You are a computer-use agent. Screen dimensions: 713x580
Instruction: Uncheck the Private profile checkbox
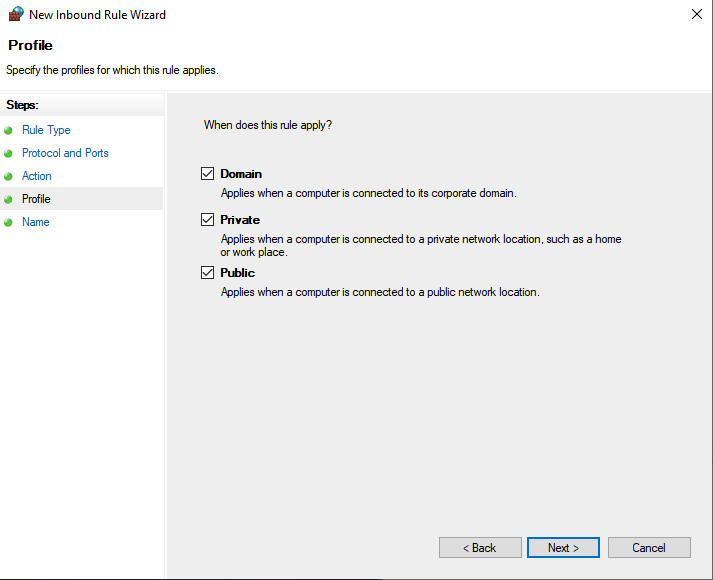pyautogui.click(x=208, y=220)
